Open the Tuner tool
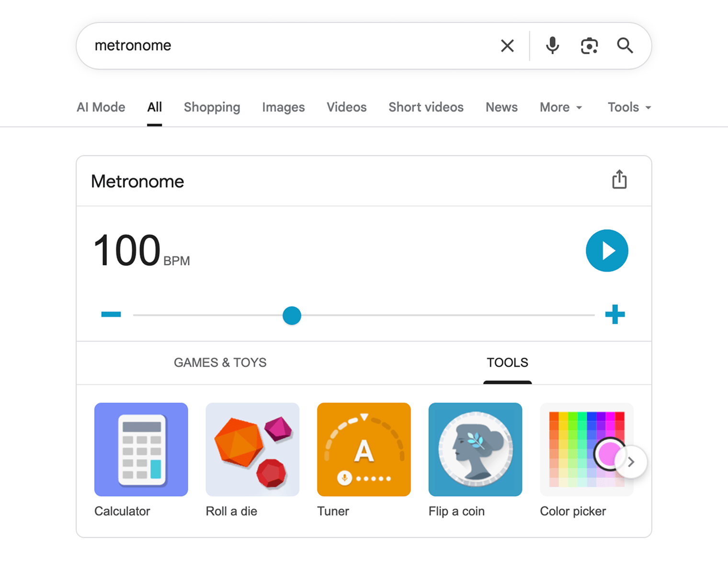The width and height of the screenshot is (728, 561). click(364, 449)
